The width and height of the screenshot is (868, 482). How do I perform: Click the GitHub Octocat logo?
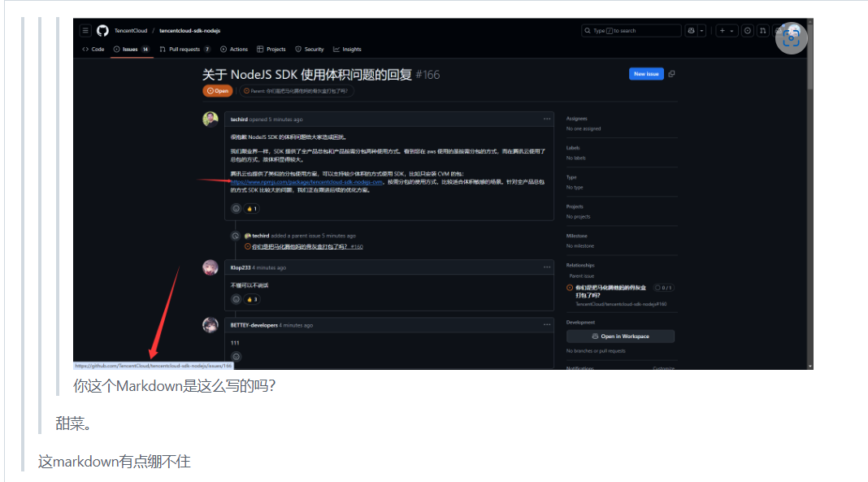coord(102,30)
